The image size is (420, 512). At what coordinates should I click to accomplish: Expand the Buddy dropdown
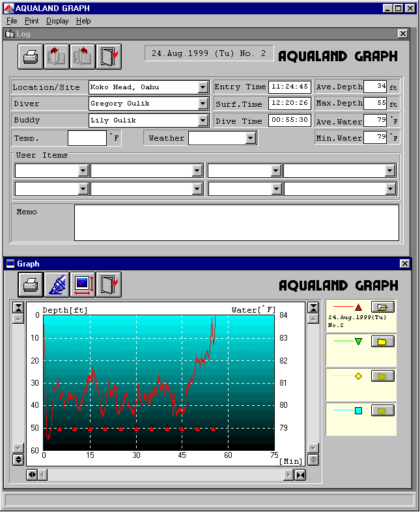tap(203, 121)
